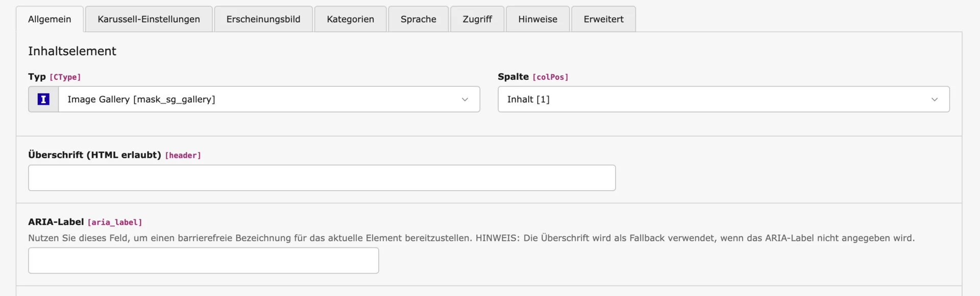980x296 pixels.
Task: Open the Sprache tab
Action: click(x=419, y=19)
